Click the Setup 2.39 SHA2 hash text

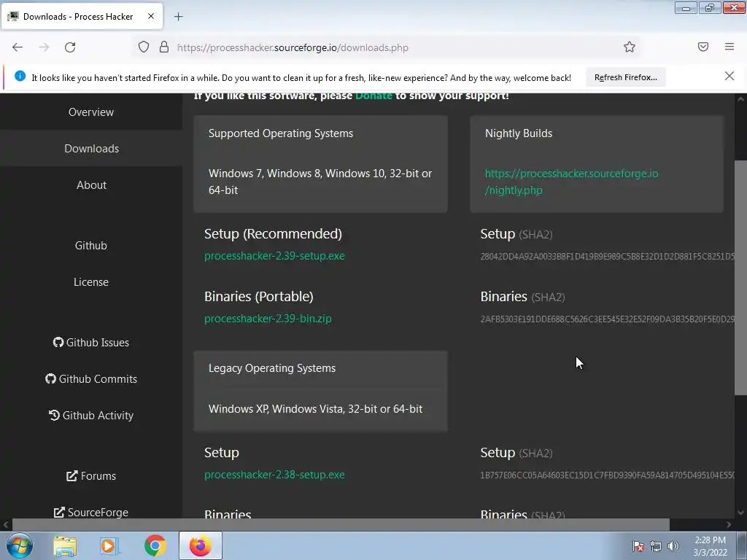[x=607, y=256]
